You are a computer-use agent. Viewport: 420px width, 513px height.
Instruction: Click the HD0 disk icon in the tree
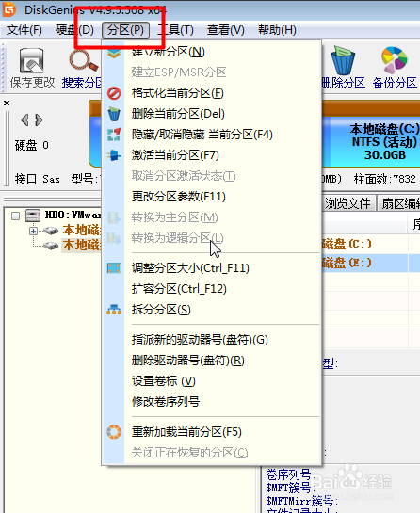tap(33, 216)
